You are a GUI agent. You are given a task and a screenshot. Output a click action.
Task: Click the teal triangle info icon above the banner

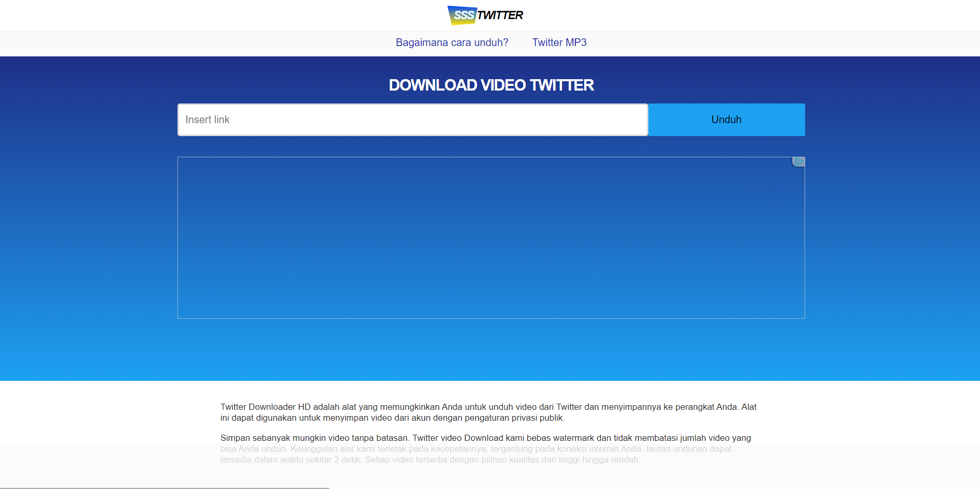pos(798,161)
